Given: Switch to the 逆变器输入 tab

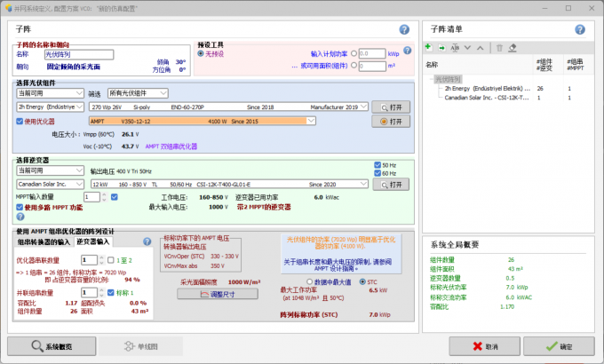Looking at the screenshot, I should click(x=93, y=241).
